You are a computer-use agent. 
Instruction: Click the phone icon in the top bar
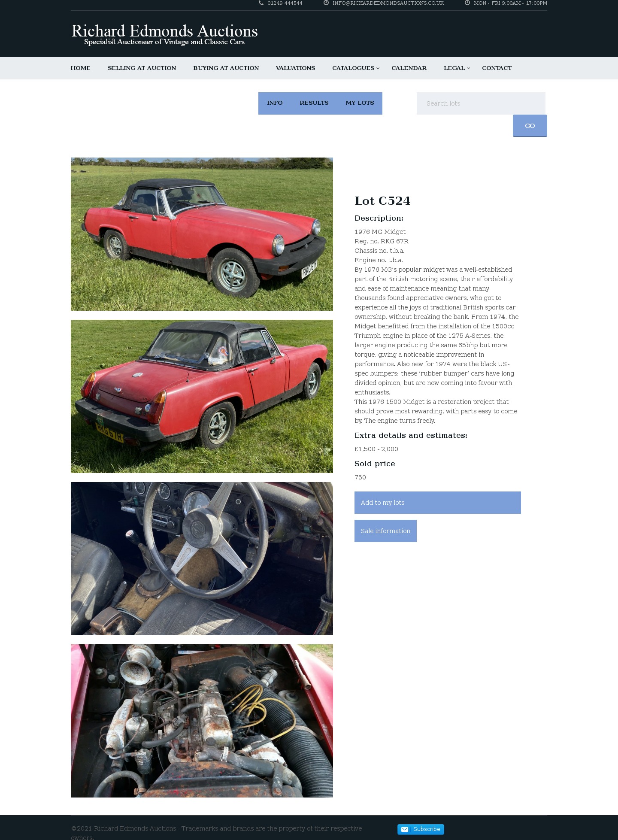(261, 3)
